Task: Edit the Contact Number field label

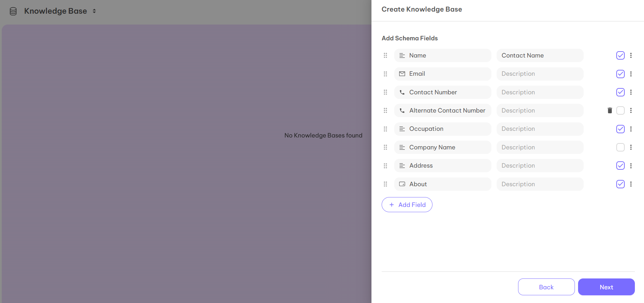Action: (x=443, y=92)
